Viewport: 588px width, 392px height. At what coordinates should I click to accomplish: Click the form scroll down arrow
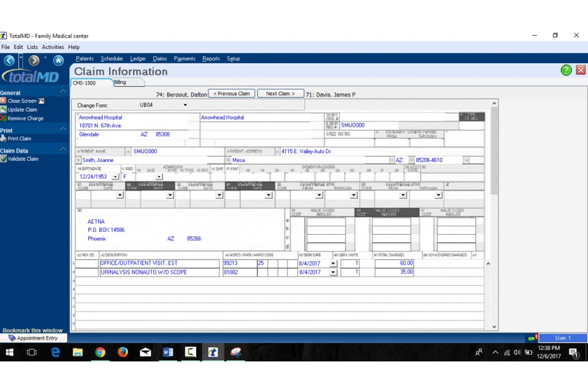pos(494,327)
